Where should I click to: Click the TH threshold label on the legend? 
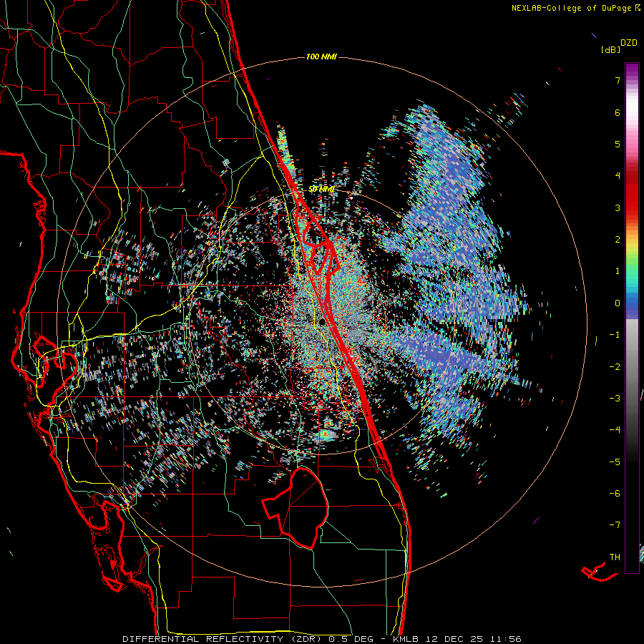coord(615,557)
